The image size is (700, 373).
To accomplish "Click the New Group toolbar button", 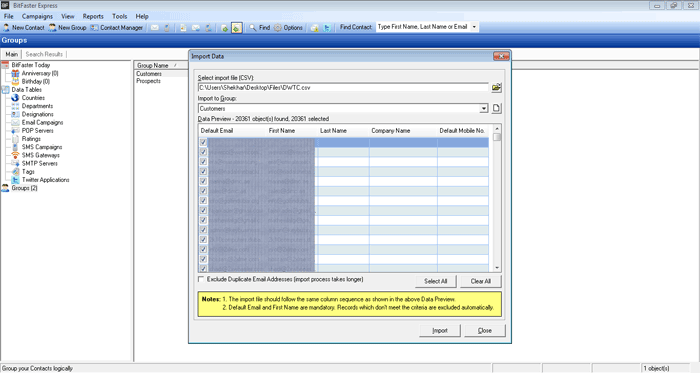I will coord(67,28).
